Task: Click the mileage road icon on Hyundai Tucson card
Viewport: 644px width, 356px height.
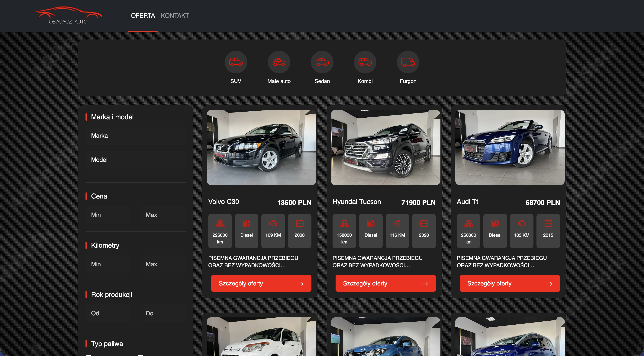Action: click(344, 223)
